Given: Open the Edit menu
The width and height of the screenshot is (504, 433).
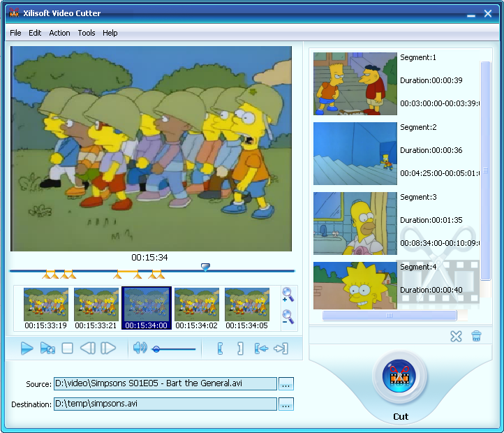Looking at the screenshot, I should click(x=35, y=33).
